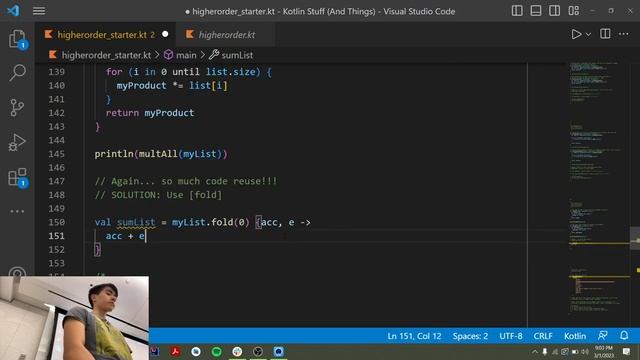The width and height of the screenshot is (640, 360).
Task: Open the Source Control view
Action: pos(17,108)
